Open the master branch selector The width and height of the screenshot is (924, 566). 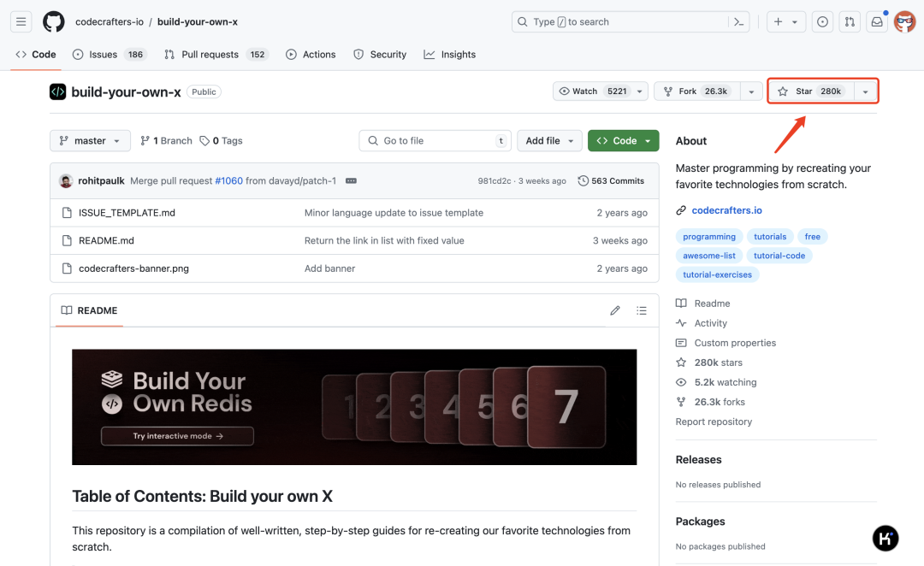(x=90, y=141)
